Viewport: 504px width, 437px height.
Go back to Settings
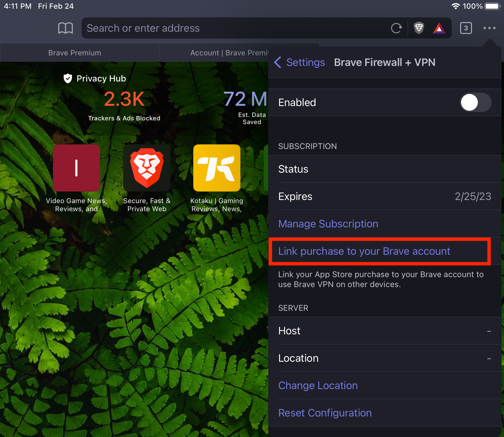[300, 62]
